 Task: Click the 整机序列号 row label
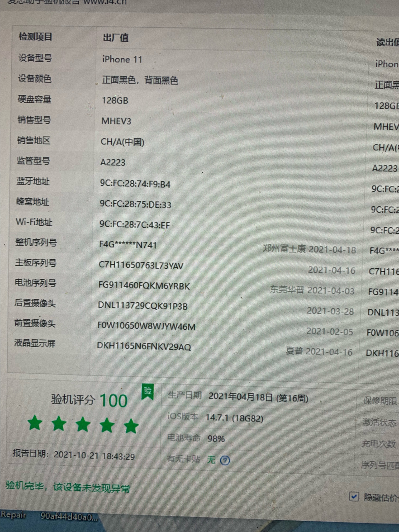tap(36, 242)
